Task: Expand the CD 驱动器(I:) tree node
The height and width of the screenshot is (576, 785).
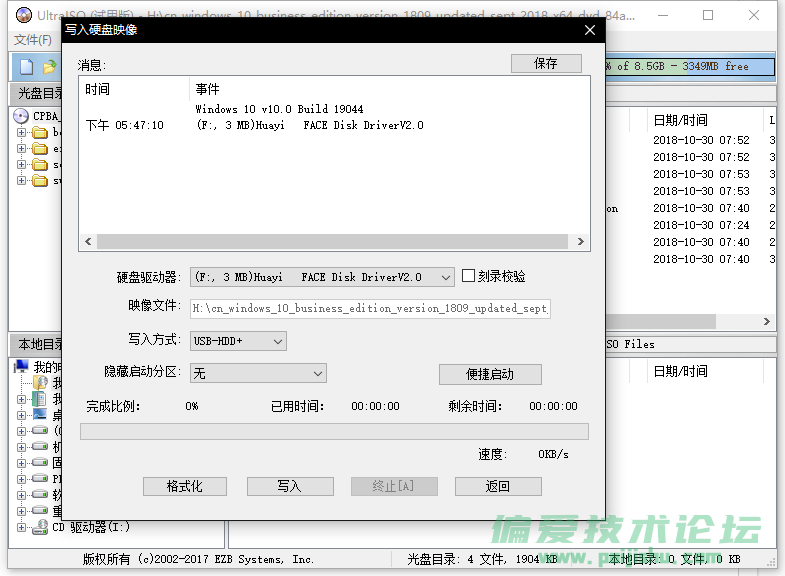Action: [21, 527]
